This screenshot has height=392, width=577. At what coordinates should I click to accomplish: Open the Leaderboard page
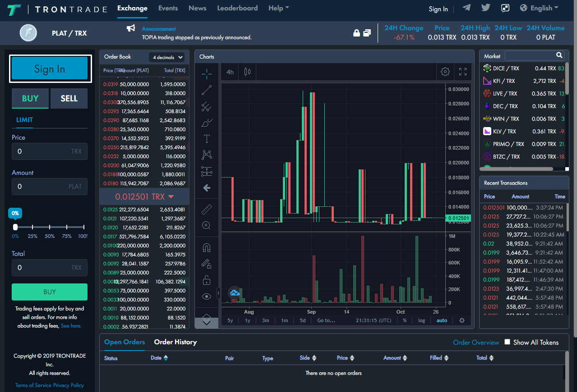pyautogui.click(x=237, y=8)
